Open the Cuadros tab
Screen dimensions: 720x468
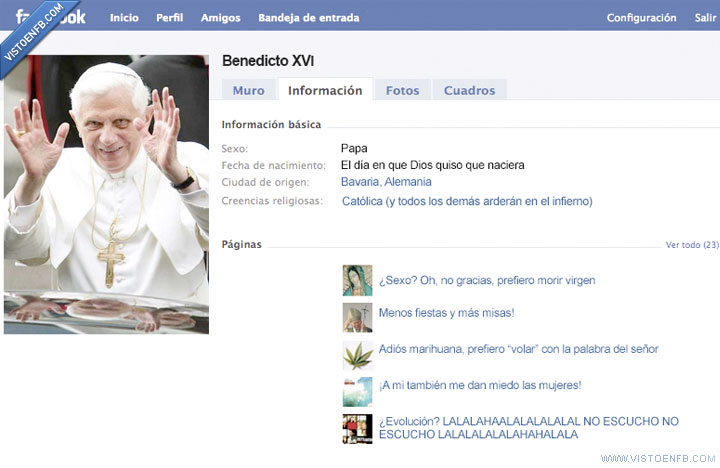(x=469, y=90)
